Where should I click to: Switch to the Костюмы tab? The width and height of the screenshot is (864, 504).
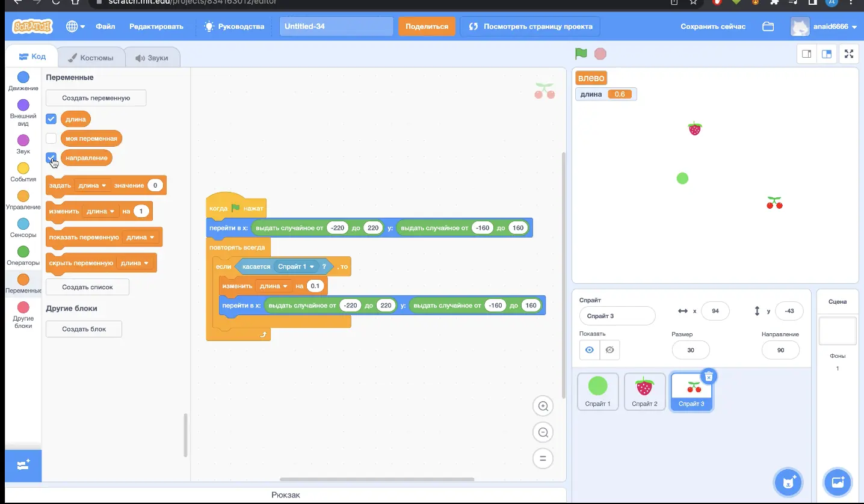coord(90,58)
